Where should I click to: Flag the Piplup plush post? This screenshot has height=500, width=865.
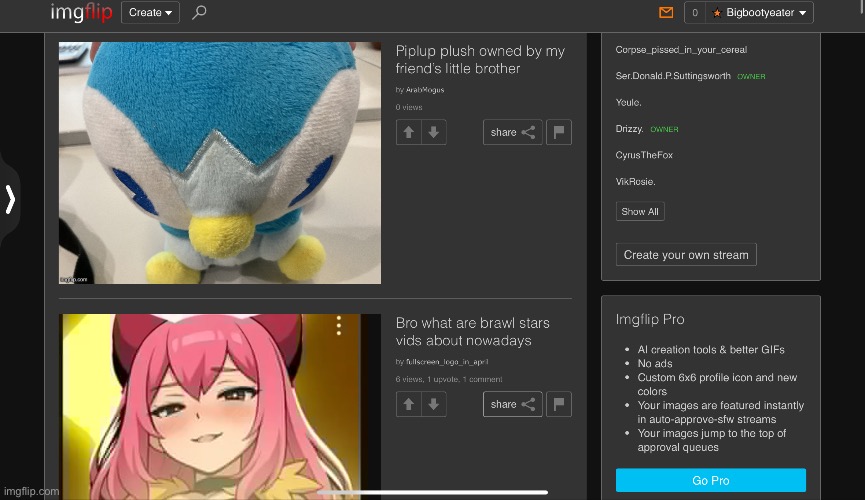click(x=559, y=132)
